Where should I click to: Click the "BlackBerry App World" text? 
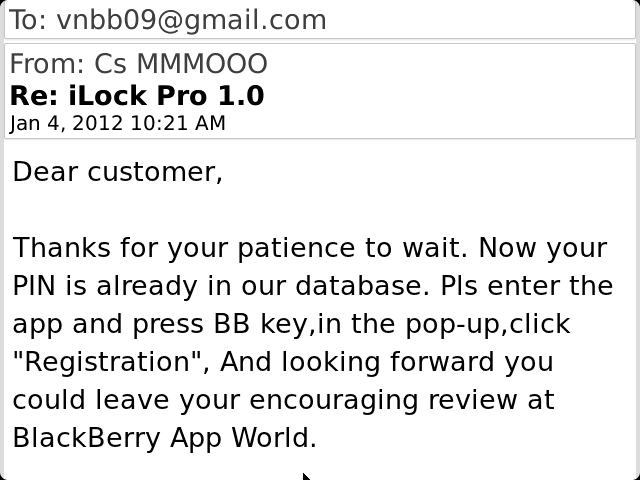164,438
